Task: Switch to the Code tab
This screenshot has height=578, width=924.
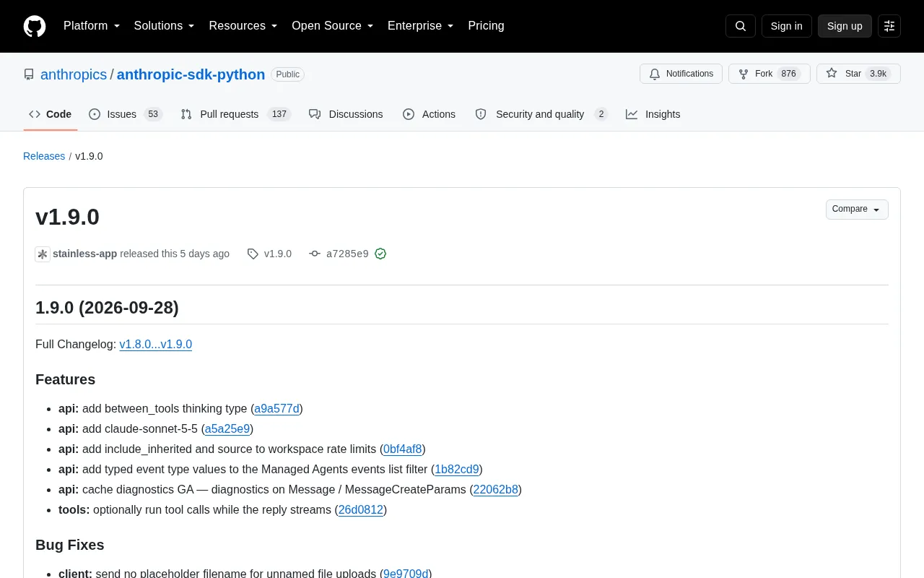Action: tap(51, 114)
